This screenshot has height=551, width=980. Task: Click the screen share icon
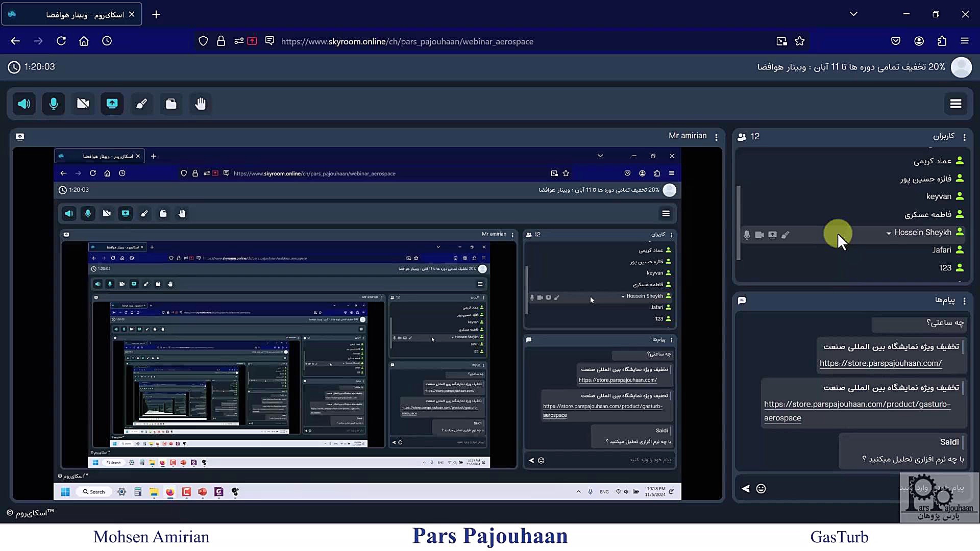point(112,104)
